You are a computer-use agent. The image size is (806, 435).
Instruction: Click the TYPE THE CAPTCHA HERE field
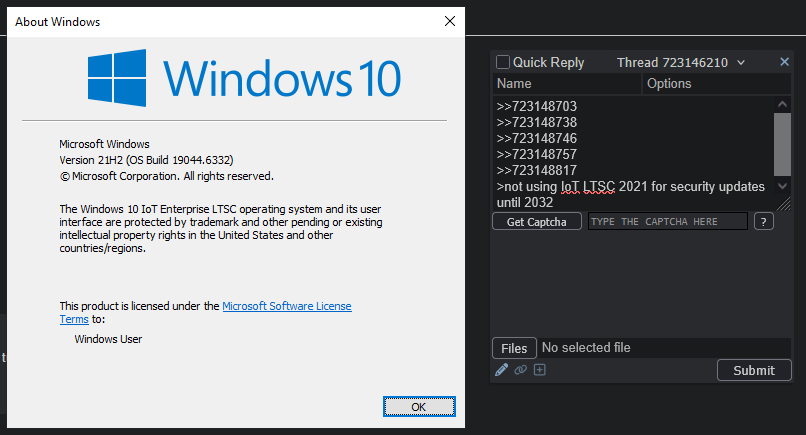coord(667,222)
